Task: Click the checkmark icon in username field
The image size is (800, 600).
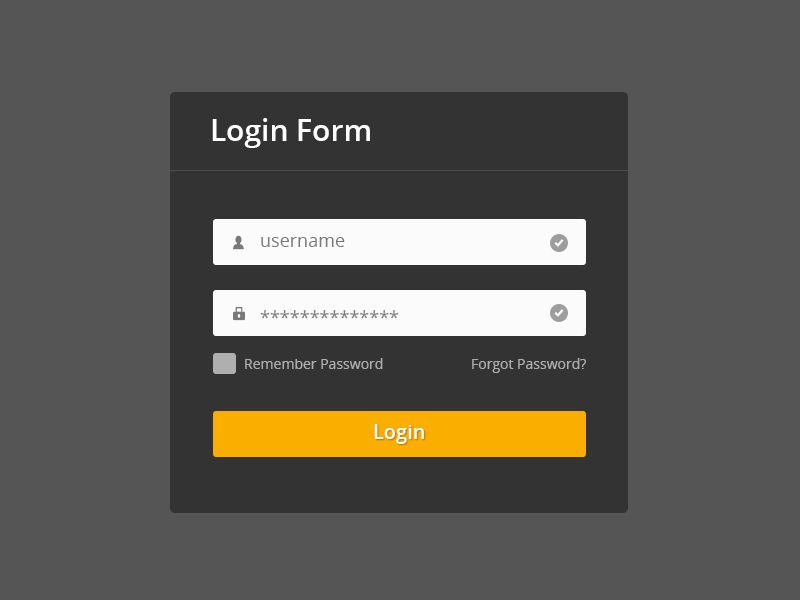Action: [x=559, y=243]
